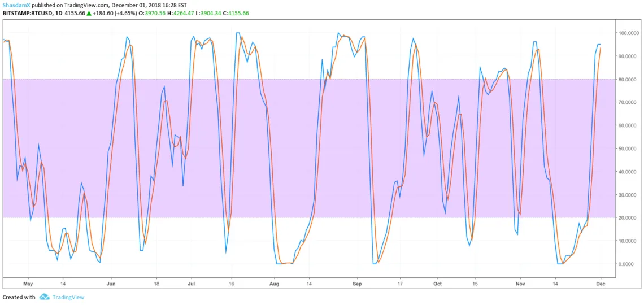Click the TradingView cloud logo icon
This screenshot has height=305, width=644.
pyautogui.click(x=44, y=297)
